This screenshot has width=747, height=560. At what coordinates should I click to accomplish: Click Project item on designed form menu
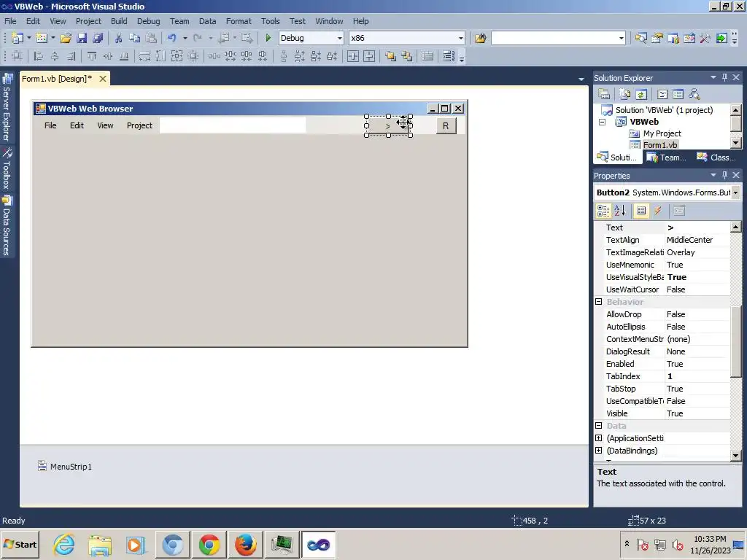139,125
